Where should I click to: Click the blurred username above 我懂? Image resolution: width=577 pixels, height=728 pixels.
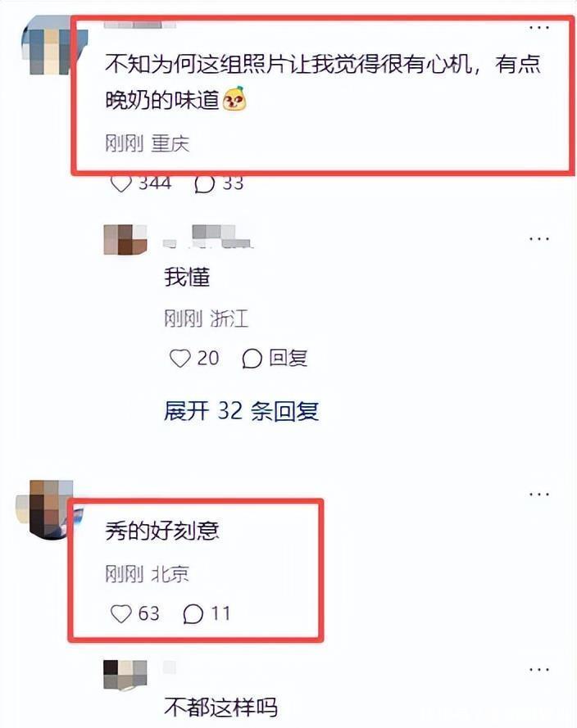pyautogui.click(x=208, y=237)
